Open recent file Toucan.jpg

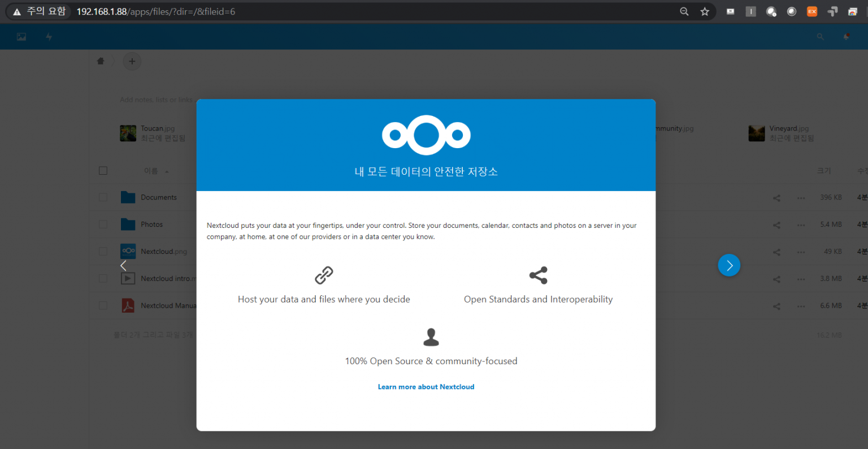click(158, 128)
